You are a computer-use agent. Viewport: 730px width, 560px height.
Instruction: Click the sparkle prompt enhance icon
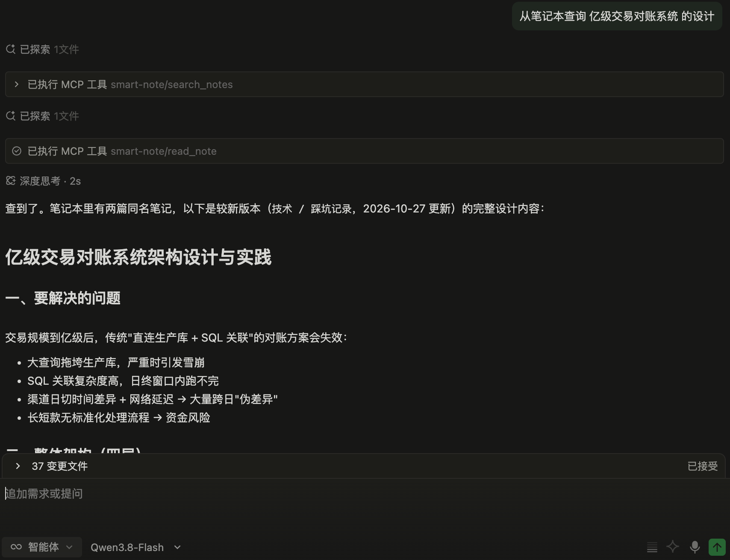point(673,547)
